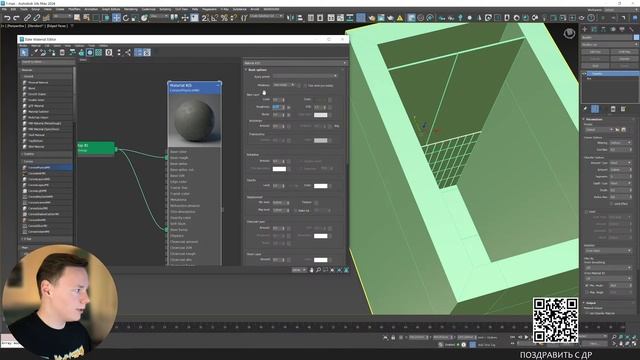Toggle Material/Map Browser panel button
The width and height of the screenshot is (640, 360).
pos(138,52)
